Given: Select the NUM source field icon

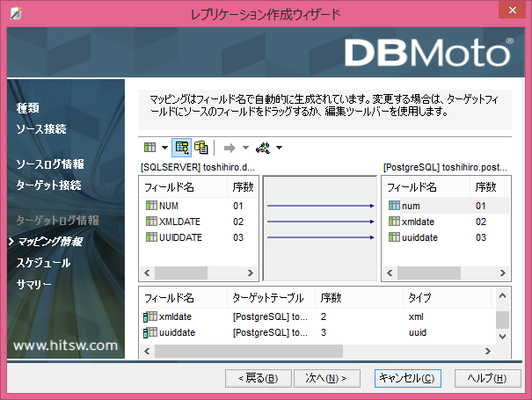Looking at the screenshot, I should [151, 206].
